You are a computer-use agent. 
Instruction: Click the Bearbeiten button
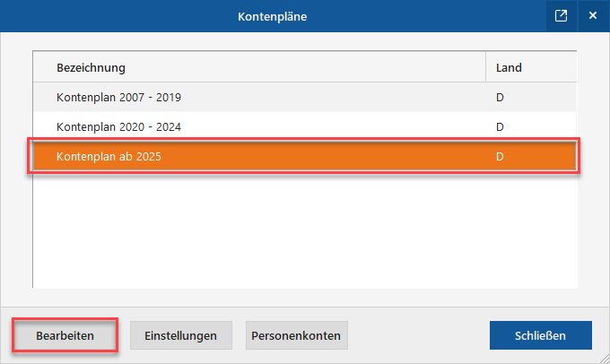click(x=65, y=335)
